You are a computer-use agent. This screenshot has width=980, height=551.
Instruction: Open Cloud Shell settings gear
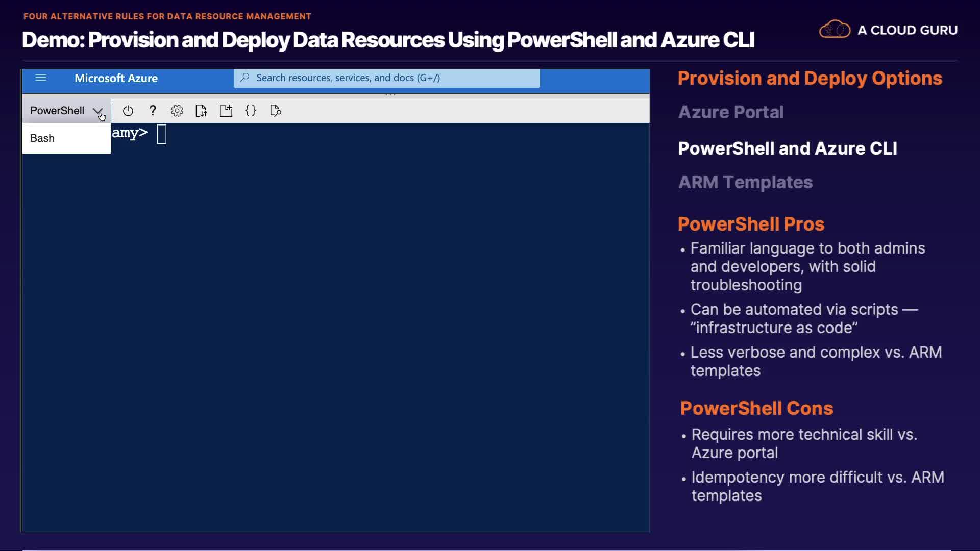177,111
